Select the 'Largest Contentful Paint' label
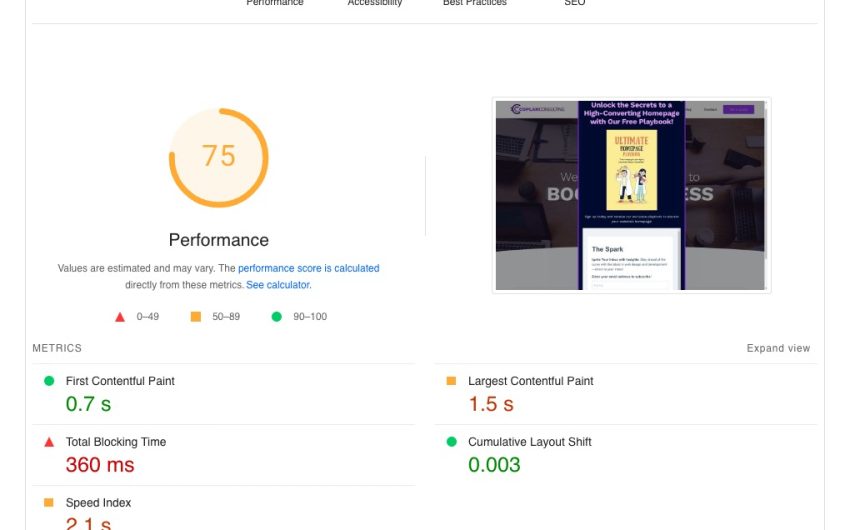 (531, 381)
